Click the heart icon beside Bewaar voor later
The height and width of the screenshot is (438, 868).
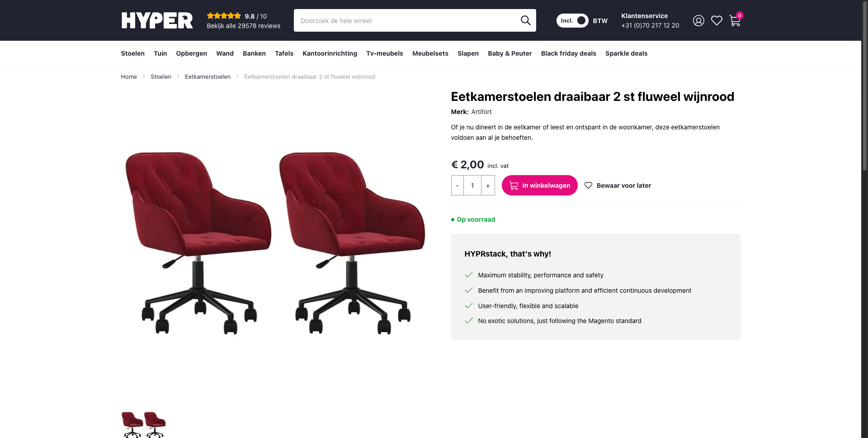tap(588, 186)
